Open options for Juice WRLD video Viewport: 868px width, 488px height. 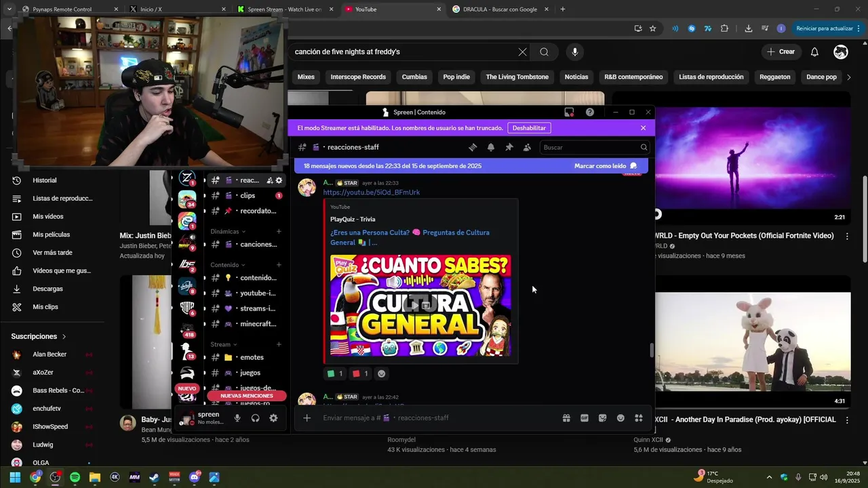(x=847, y=236)
